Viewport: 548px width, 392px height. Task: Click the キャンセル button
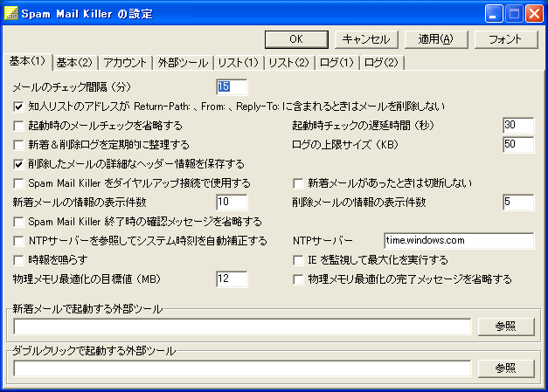click(366, 39)
